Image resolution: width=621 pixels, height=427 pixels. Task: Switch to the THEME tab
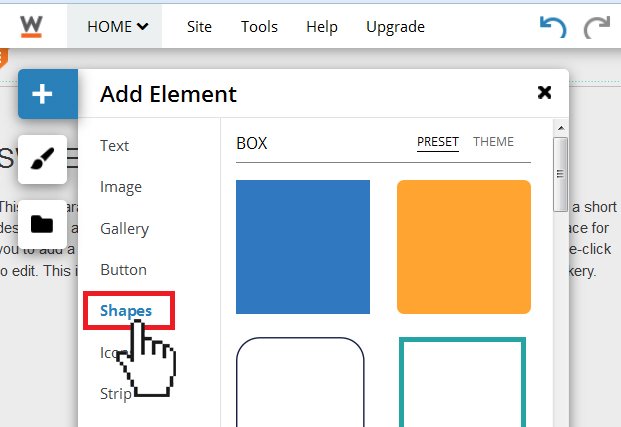click(493, 142)
